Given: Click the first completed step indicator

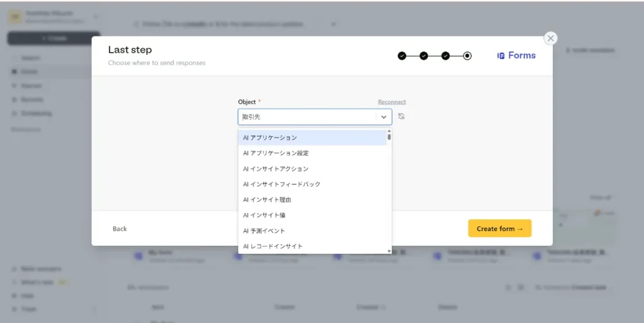Looking at the screenshot, I should click(402, 56).
